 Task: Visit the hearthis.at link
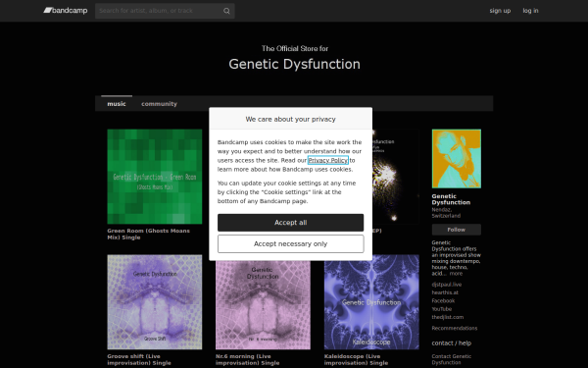[445, 292]
